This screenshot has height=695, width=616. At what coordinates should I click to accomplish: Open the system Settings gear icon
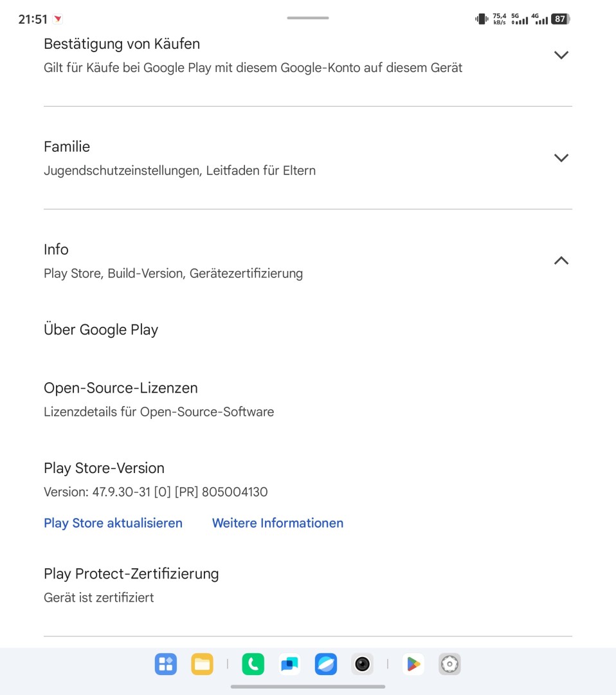click(x=449, y=664)
